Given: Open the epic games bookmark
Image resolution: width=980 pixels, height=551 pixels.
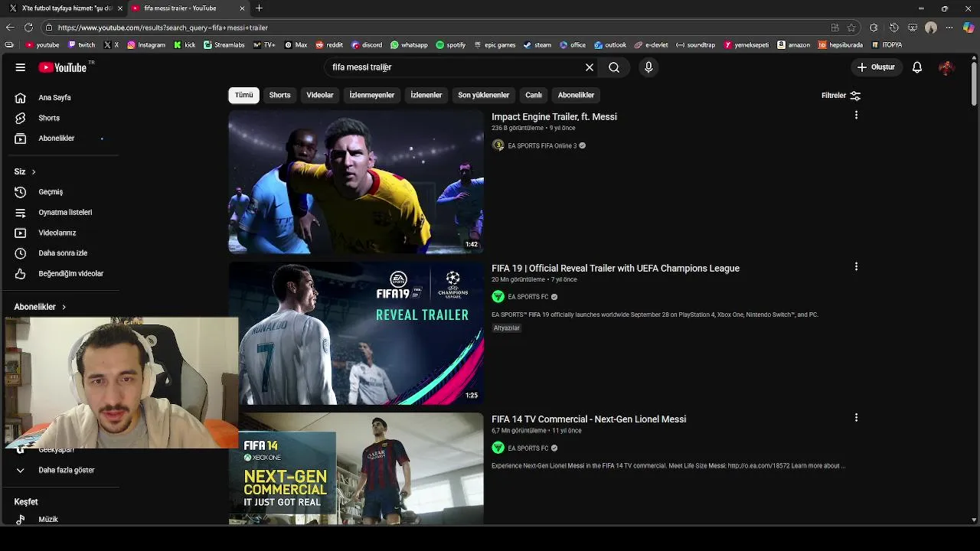Looking at the screenshot, I should (495, 45).
